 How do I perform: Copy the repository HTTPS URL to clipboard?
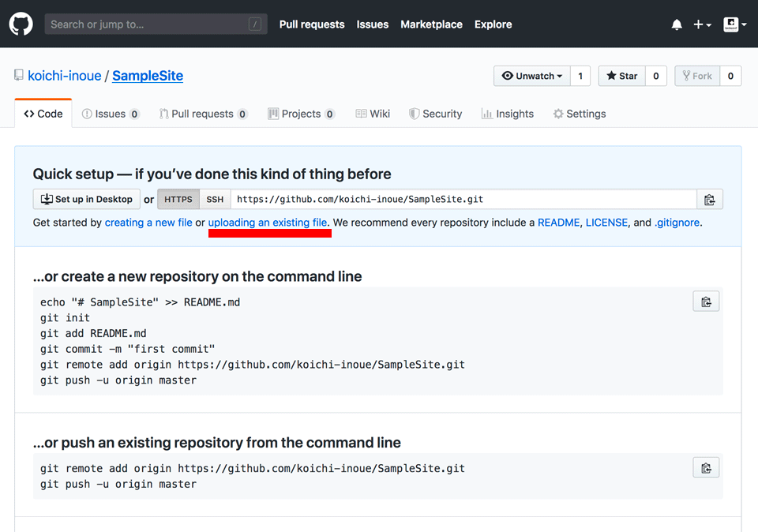coord(709,200)
